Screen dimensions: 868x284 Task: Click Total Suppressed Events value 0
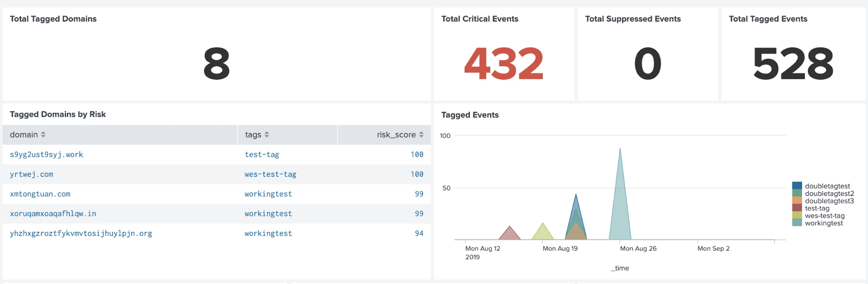coord(647,64)
